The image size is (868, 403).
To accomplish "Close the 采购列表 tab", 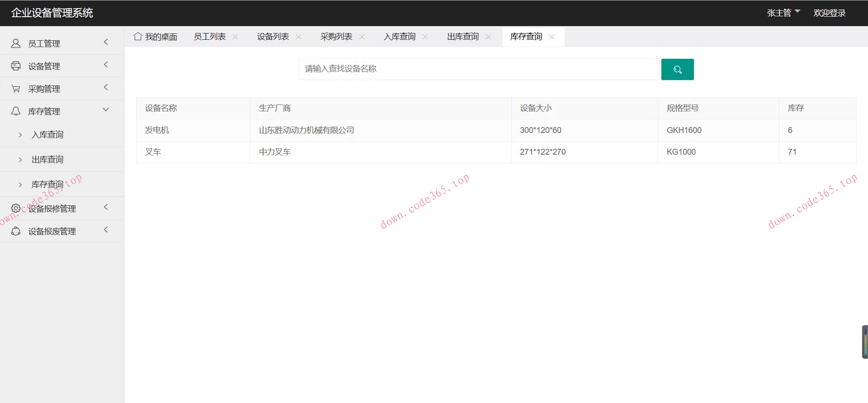I will pos(362,37).
